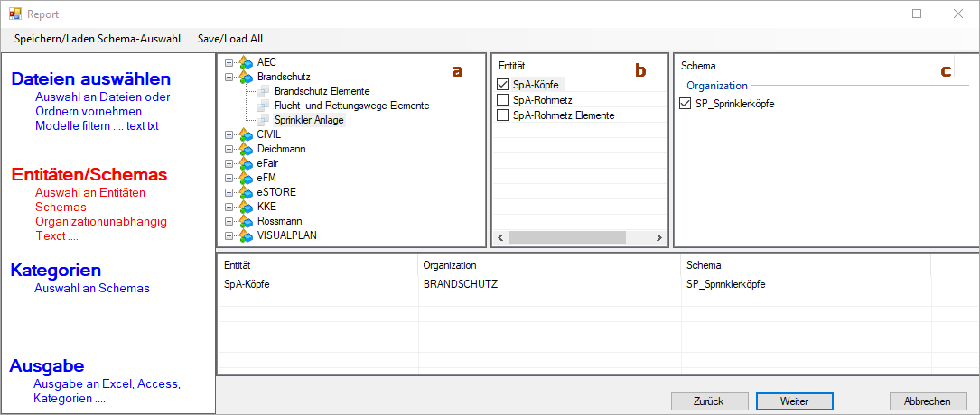Click the Schema header of schema panel
980x415 pixels.
698,65
